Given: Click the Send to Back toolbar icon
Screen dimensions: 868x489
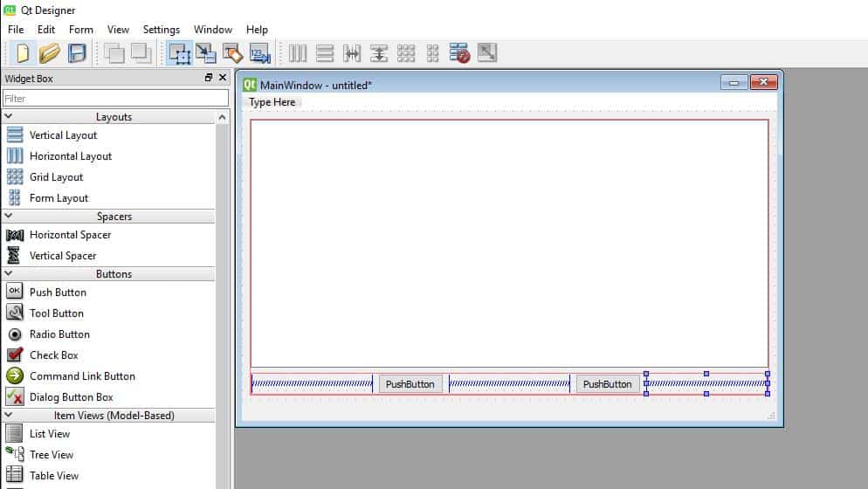Looking at the screenshot, I should pos(114,53).
